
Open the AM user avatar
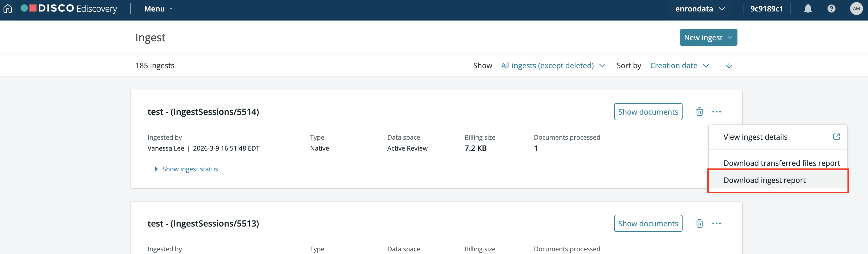tap(856, 9)
